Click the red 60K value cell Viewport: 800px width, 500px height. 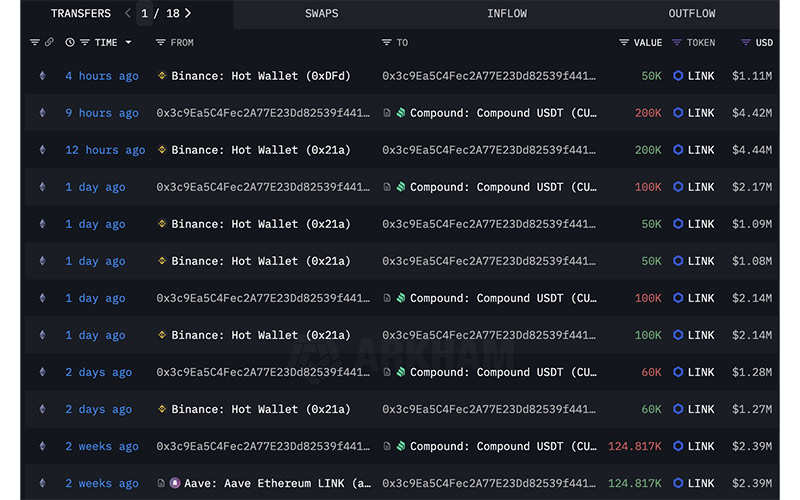point(651,372)
